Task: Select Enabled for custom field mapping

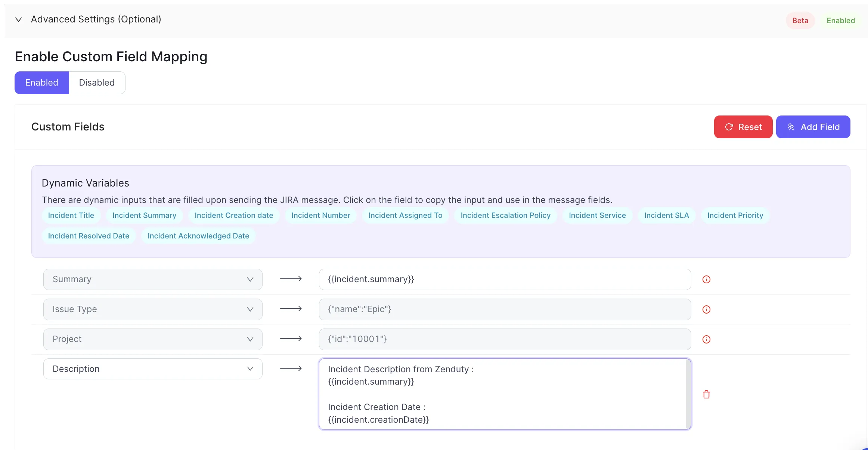Action: [42, 83]
